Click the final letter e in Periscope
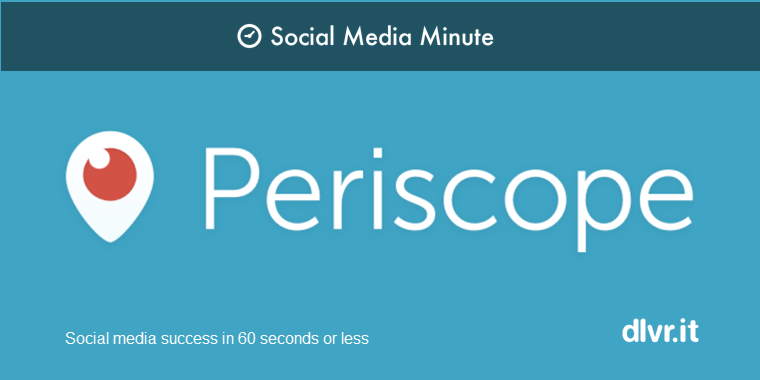This screenshot has width=760, height=380. [x=665, y=199]
